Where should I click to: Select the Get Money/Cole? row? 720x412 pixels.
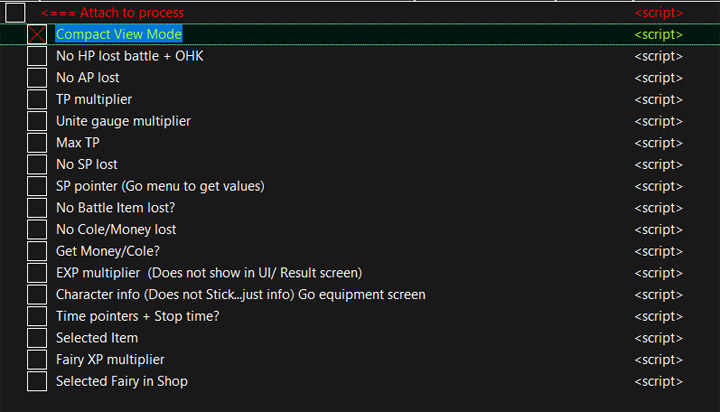point(109,251)
